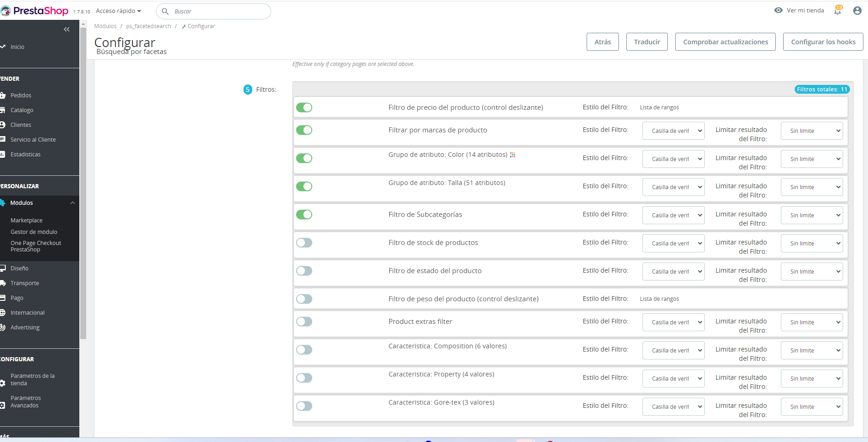Open result limit dropdown for stock de productos
Screen dimensions: 868x442
(x=812, y=244)
